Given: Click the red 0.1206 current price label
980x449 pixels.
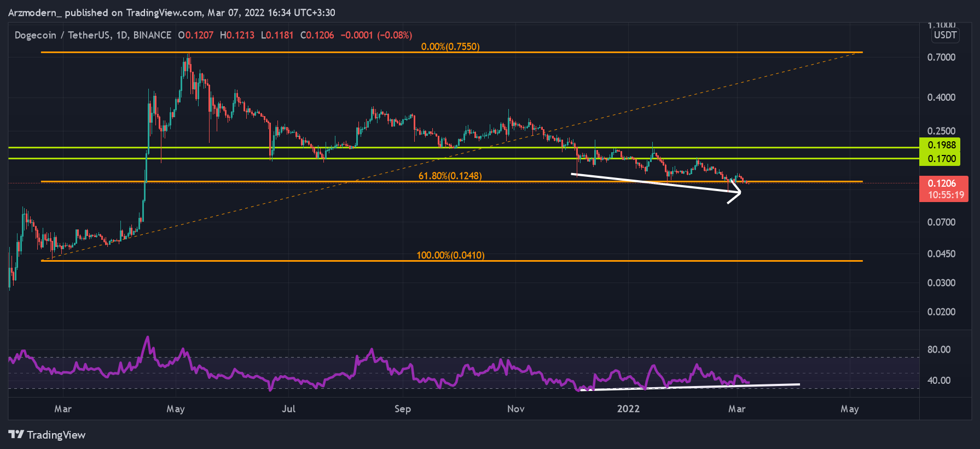Looking at the screenshot, I should [942, 183].
